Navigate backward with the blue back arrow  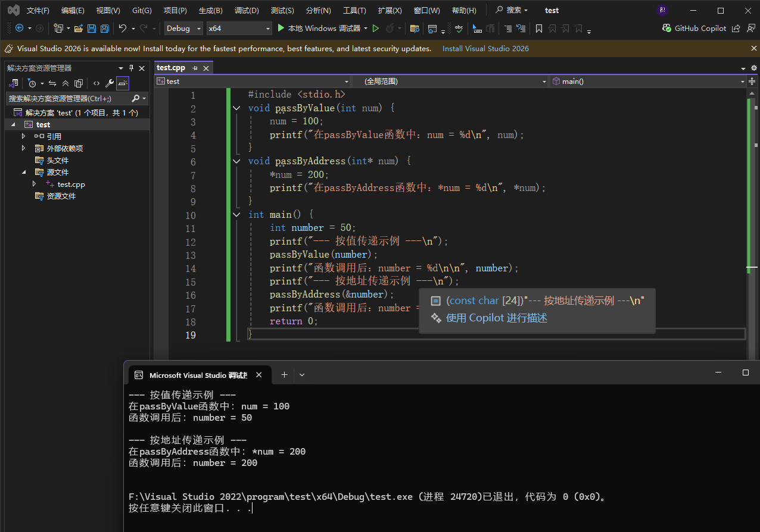tap(19, 28)
